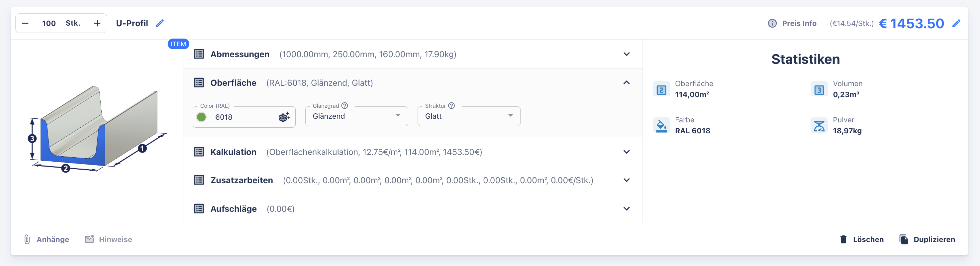Image resolution: width=980 pixels, height=266 pixels.
Task: Click the Pulver scale icon in Statistiken
Action: (x=819, y=125)
